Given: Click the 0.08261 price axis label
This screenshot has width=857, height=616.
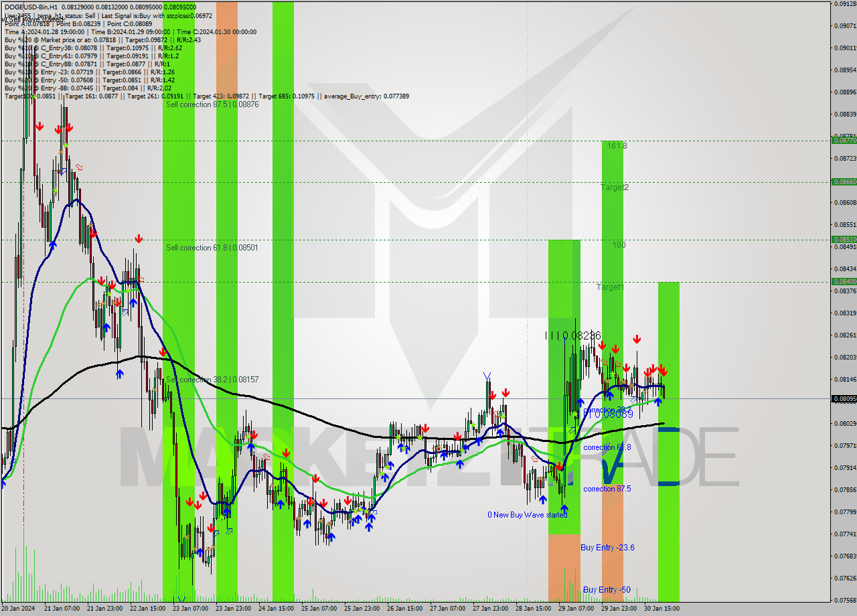Looking at the screenshot, I should click(x=844, y=335).
